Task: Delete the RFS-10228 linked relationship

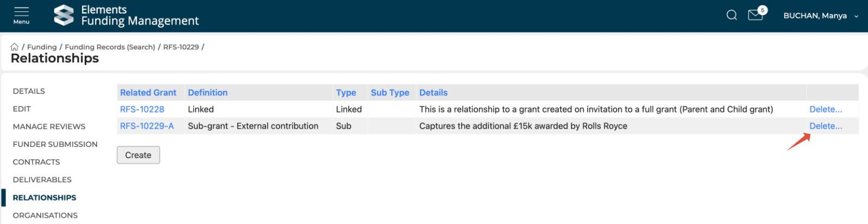Action: click(825, 110)
